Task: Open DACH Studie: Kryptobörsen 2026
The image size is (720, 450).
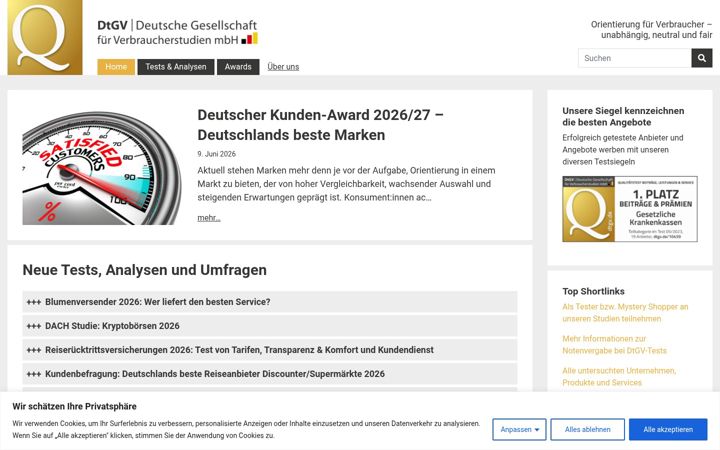Action: coord(270,326)
